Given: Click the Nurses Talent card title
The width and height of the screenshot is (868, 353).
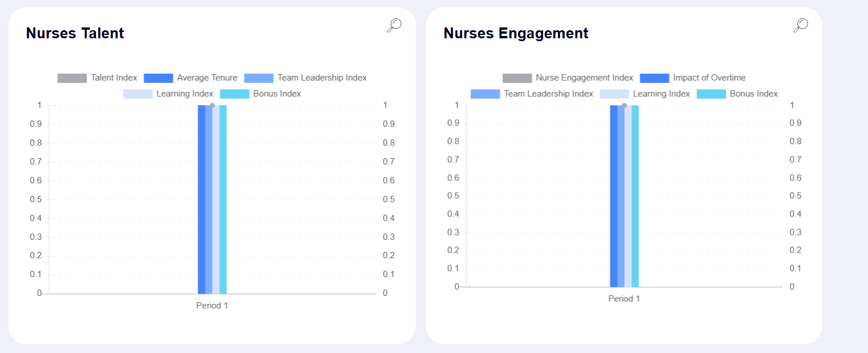Looking at the screenshot, I should click(x=74, y=33).
